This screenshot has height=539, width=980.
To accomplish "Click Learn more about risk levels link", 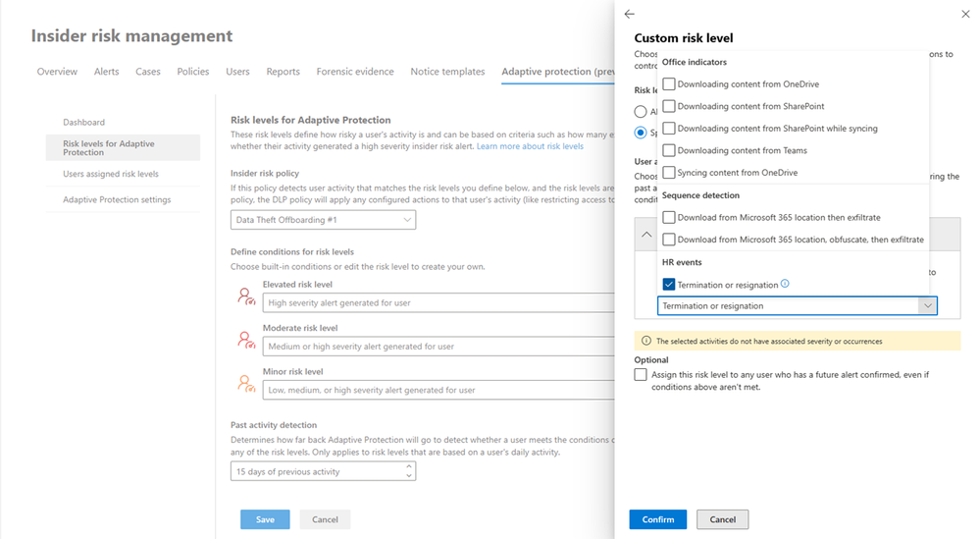I will pos(530,145).
